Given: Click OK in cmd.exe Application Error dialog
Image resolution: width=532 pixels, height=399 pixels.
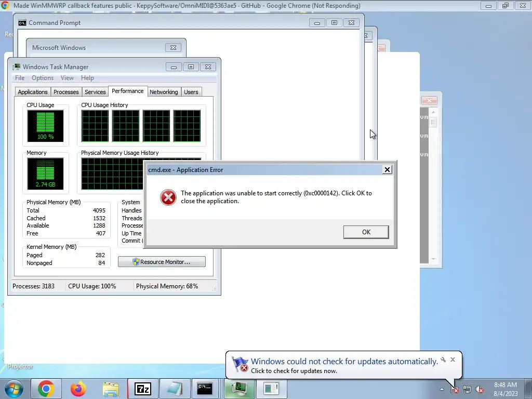Looking at the screenshot, I should [366, 232].
